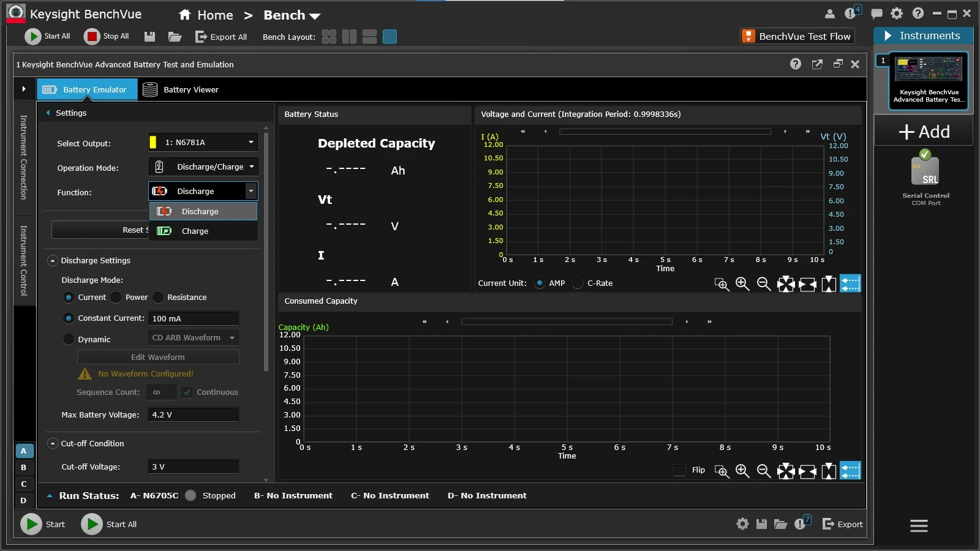This screenshot has height=551, width=980.
Task: Select Current discharge mode radio button
Action: 69,298
